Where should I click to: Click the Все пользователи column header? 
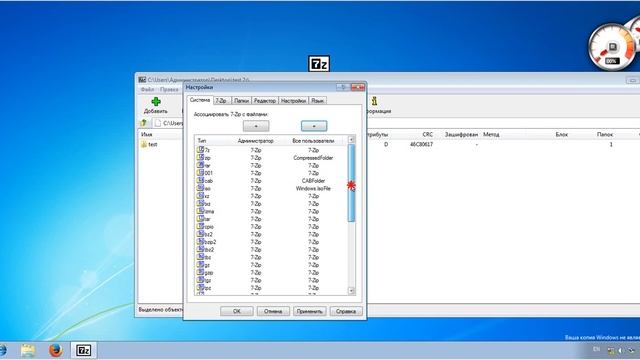(x=313, y=140)
